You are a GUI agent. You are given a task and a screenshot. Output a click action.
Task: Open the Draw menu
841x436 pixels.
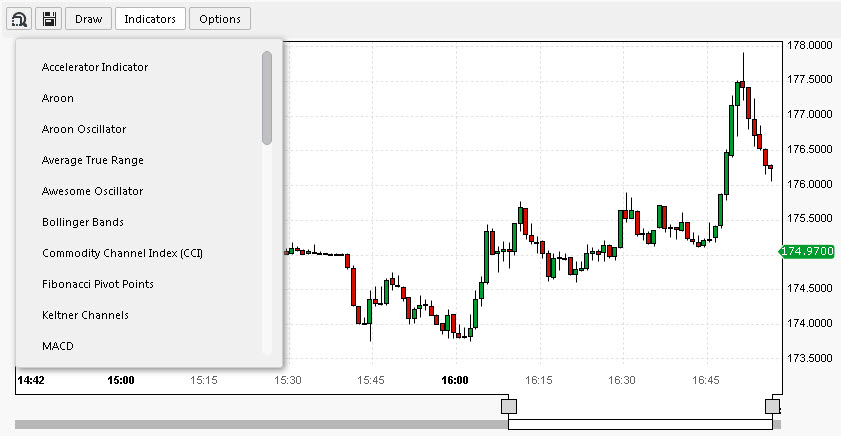coord(88,19)
